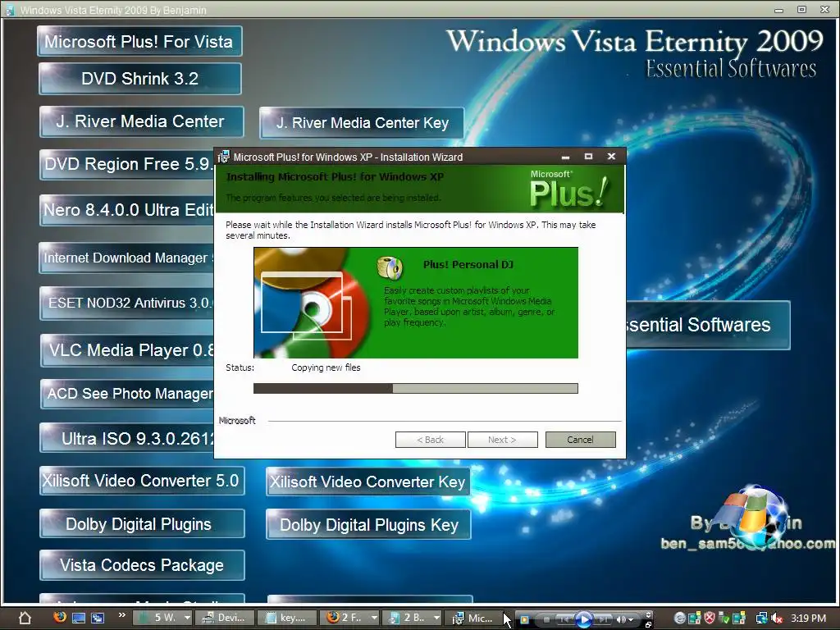Click the Ultra ISO 9.3.0.2612 button
The height and width of the screenshot is (630, 840).
click(127, 438)
